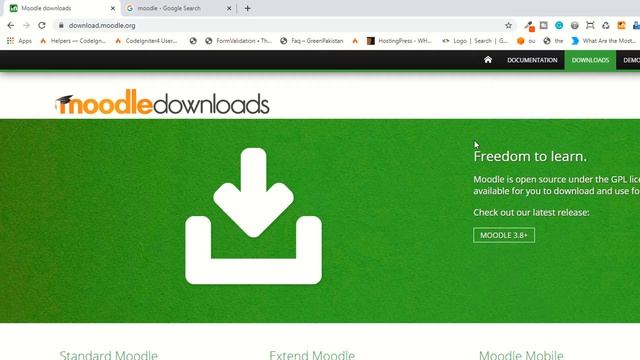Click the unlabeled flame bookmark before HostingPress
This screenshot has height=360, width=640.
click(x=355, y=41)
